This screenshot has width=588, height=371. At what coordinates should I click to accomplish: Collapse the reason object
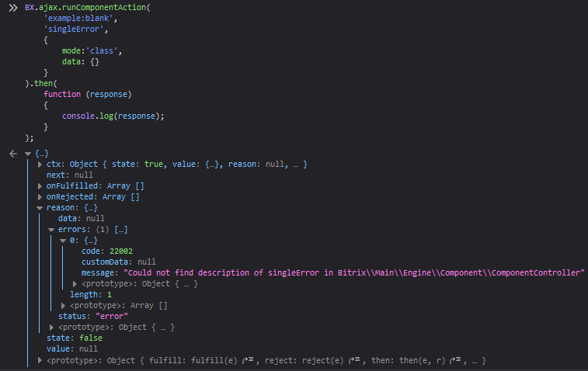tap(40, 208)
